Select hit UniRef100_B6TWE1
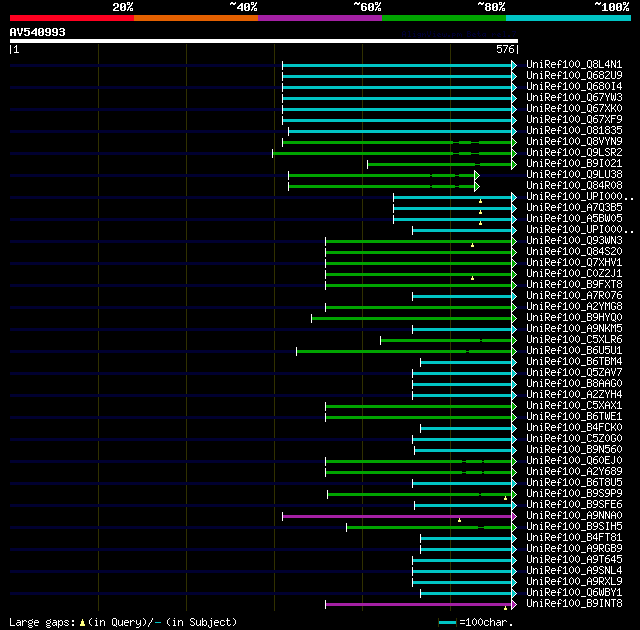The width and height of the screenshot is (640, 630). [574, 417]
